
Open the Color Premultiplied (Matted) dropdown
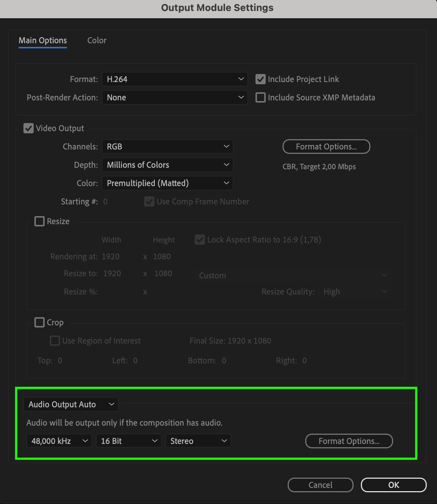(x=167, y=183)
